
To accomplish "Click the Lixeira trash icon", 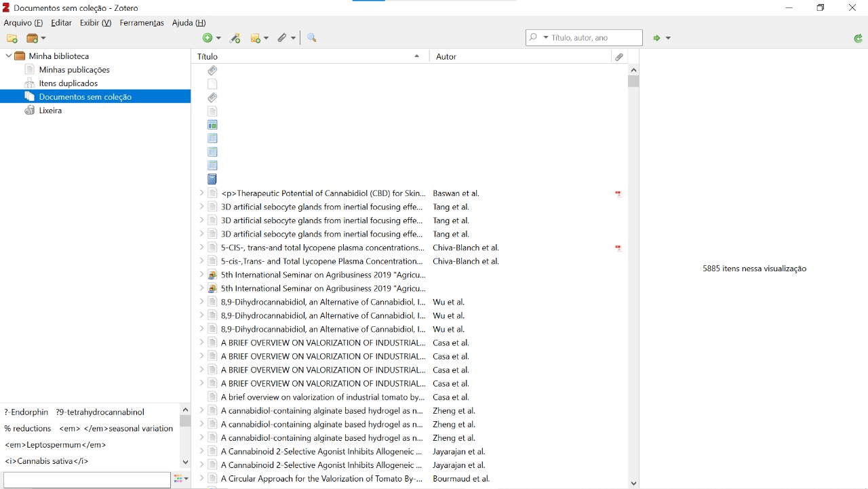I will coord(29,111).
